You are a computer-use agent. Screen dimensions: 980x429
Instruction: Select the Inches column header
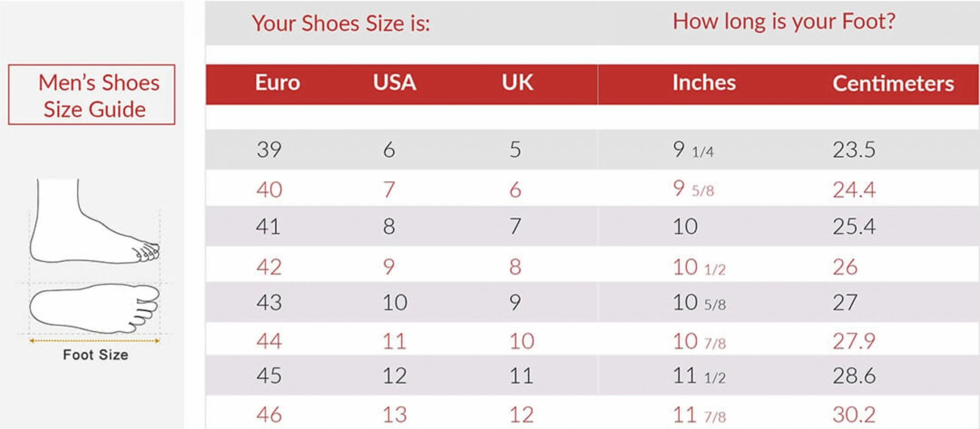tap(704, 83)
